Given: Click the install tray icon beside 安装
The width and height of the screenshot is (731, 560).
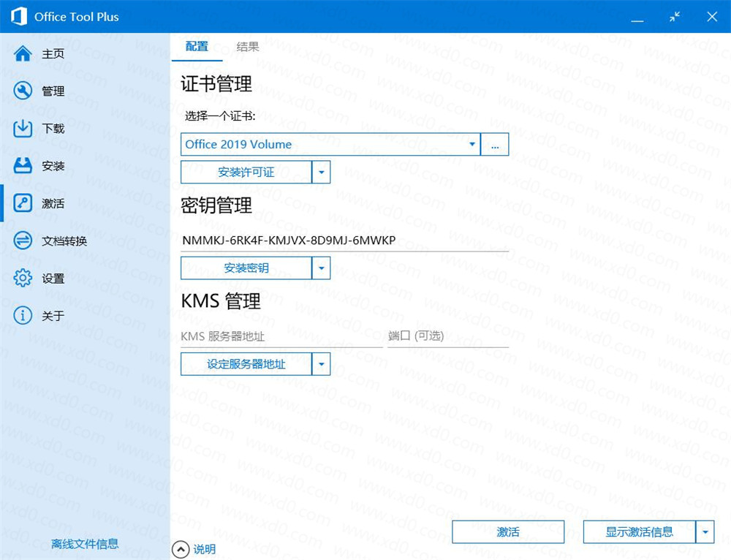Looking at the screenshot, I should [23, 165].
